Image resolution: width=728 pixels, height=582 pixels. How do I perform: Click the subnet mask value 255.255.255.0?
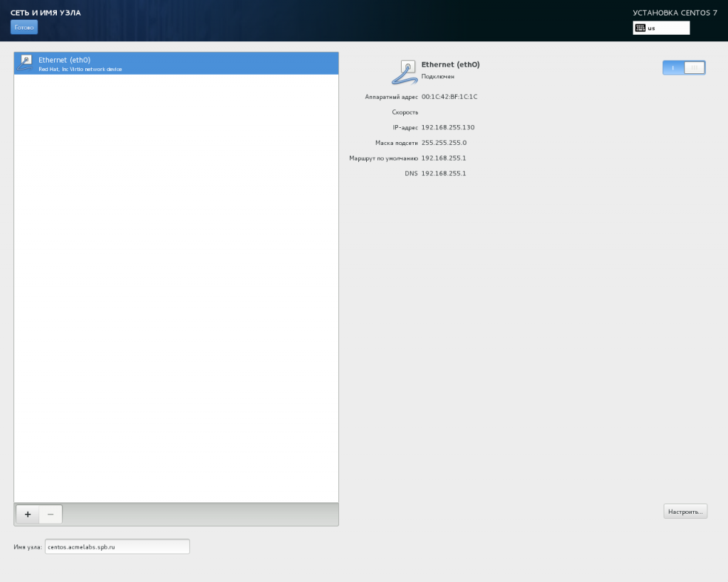pyautogui.click(x=444, y=143)
